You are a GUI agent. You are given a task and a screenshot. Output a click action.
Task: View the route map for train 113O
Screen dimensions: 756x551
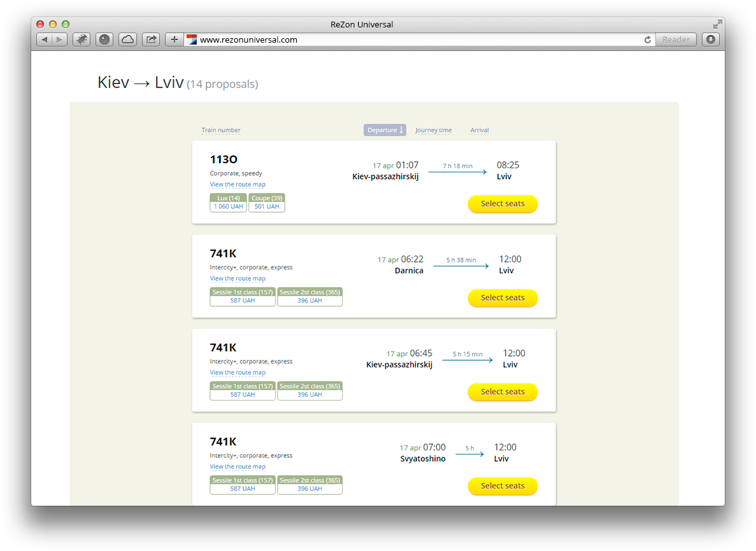point(238,185)
